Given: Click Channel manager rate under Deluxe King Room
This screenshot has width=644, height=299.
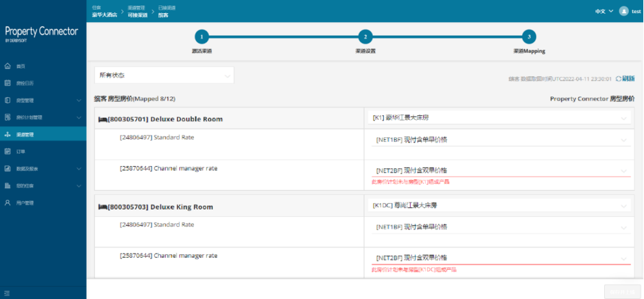Looking at the screenshot, I should 169,256.
